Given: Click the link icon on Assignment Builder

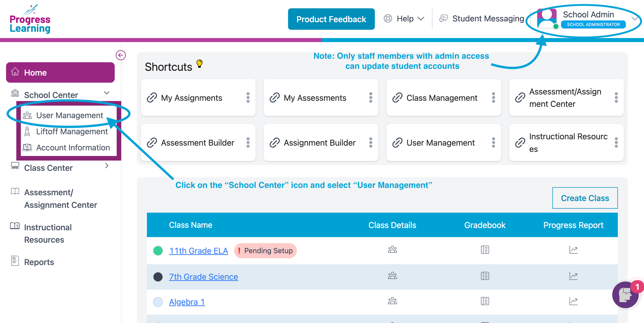Looking at the screenshot, I should point(275,143).
